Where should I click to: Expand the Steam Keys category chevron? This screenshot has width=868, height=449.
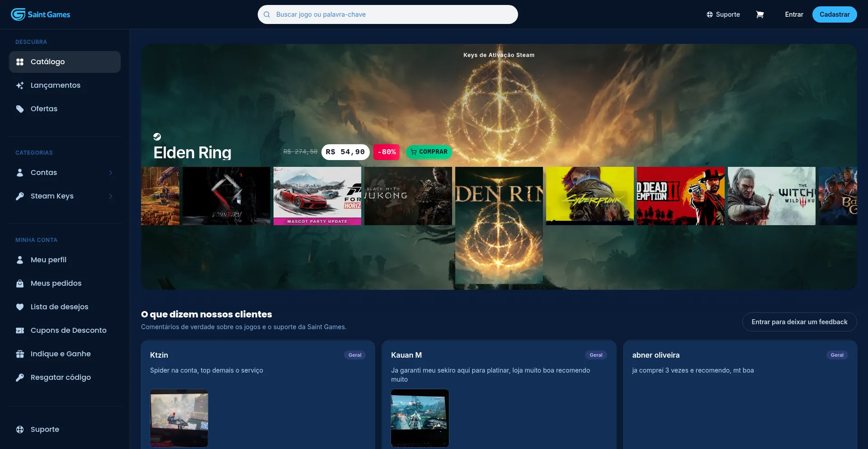click(x=111, y=196)
